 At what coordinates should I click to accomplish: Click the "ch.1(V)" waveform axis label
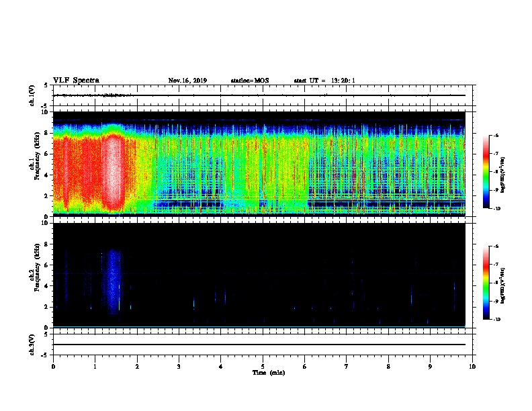coord(32,95)
